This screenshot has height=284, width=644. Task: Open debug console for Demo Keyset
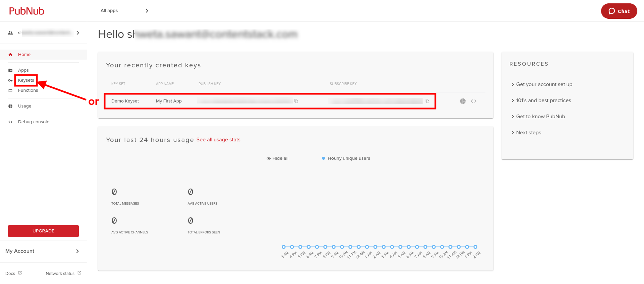tap(473, 101)
